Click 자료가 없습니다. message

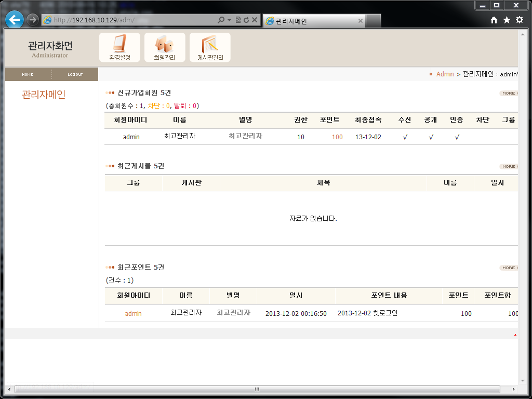(x=313, y=219)
